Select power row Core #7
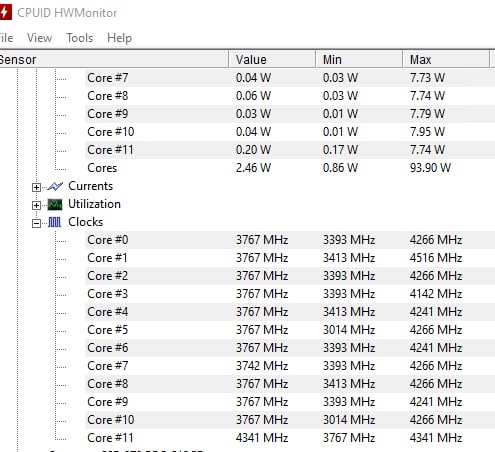The image size is (495, 452). 290,78
